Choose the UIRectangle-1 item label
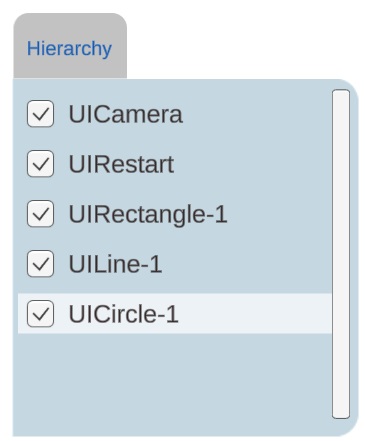Image resolution: width=366 pixels, height=441 pixels. coord(148,214)
